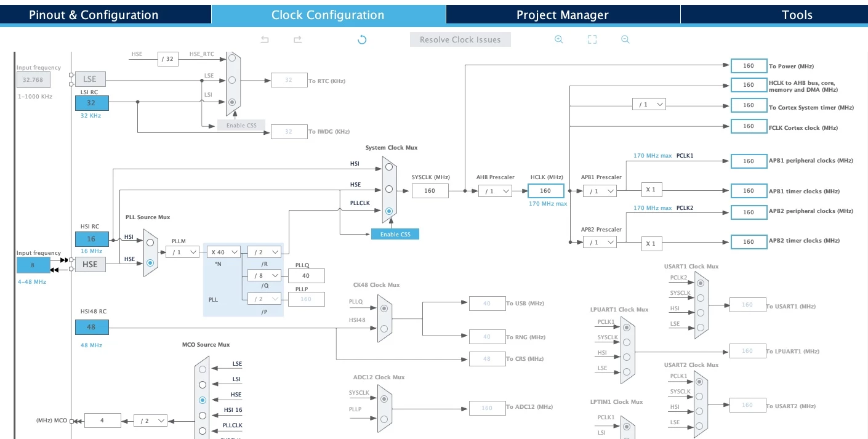Zoom in on the clock diagram
The image size is (868, 439).
tap(559, 39)
